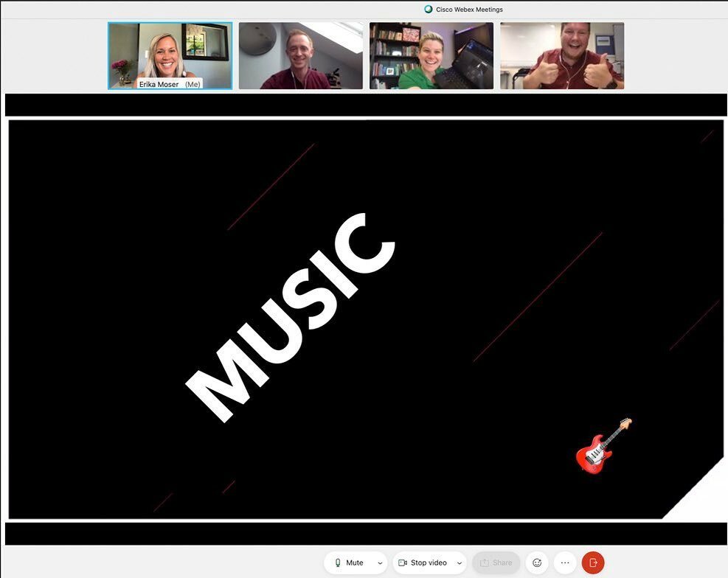The width and height of the screenshot is (728, 578).
Task: Click the Cisco Webex Meetings window title
Action: click(x=469, y=10)
